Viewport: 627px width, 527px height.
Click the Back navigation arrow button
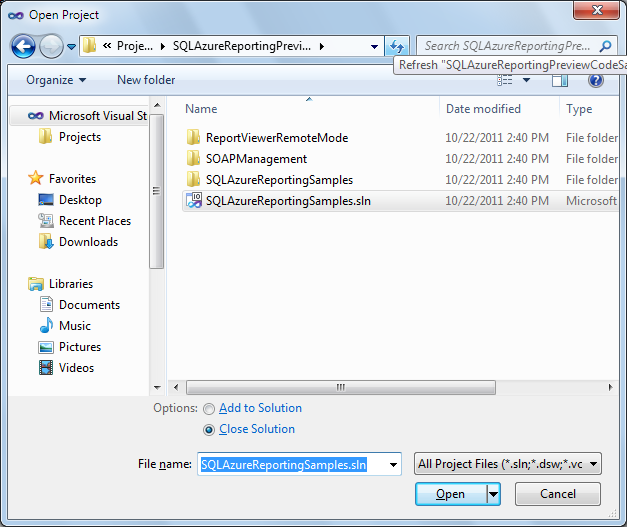[23, 46]
